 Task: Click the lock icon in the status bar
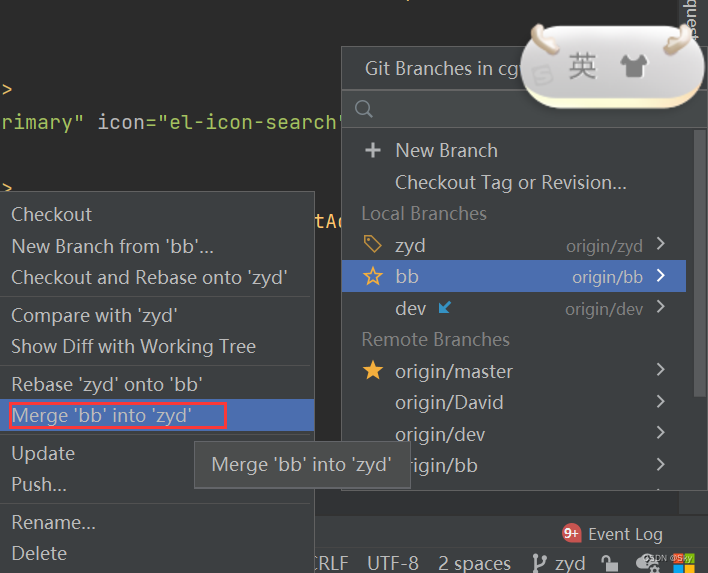[x=610, y=563]
